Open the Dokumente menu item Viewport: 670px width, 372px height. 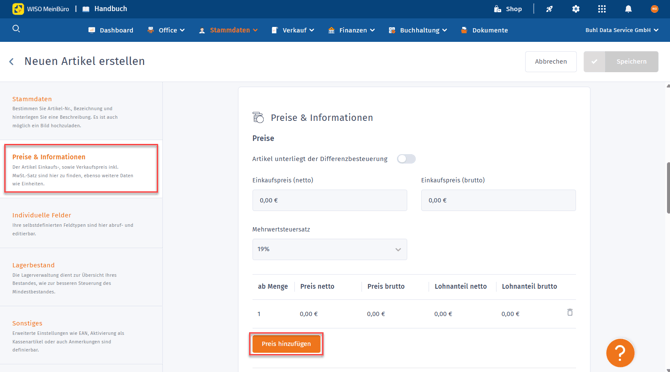point(485,30)
